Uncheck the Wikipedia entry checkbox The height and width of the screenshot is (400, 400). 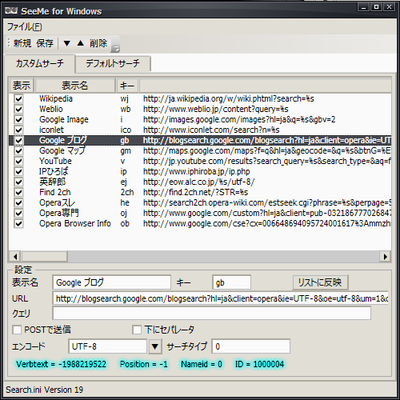pos(19,99)
